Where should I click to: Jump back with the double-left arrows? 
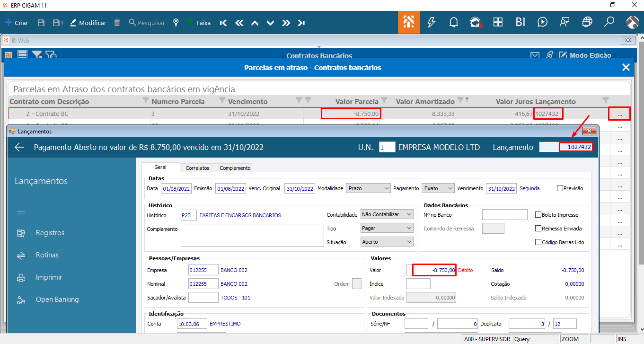tap(239, 23)
